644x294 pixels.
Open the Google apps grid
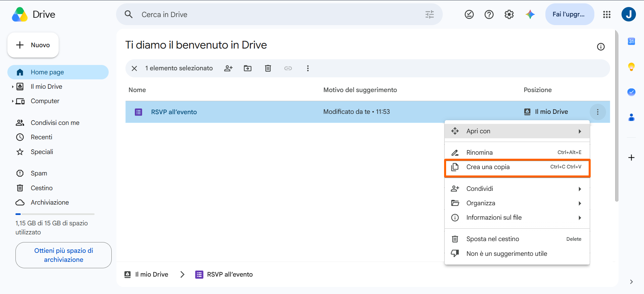click(606, 14)
